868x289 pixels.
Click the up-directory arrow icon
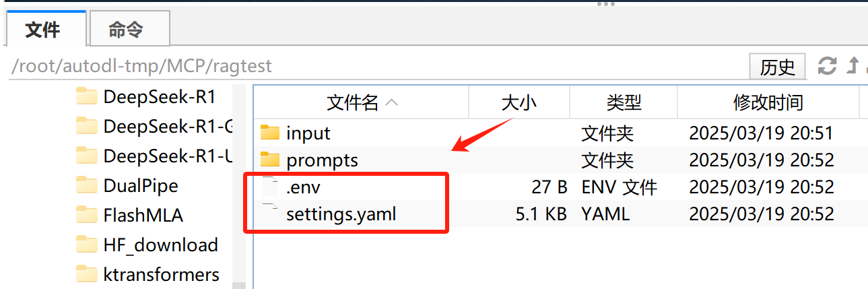(x=853, y=66)
